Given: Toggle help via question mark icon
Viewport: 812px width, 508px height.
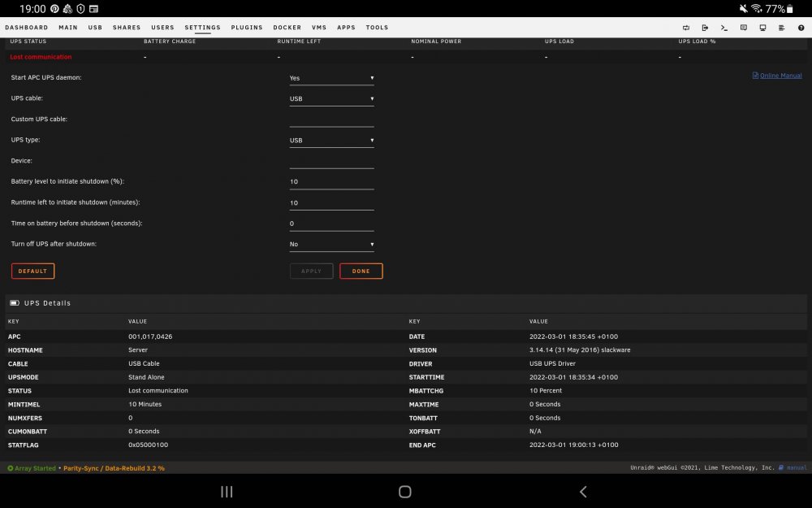Looking at the screenshot, I should 801,28.
